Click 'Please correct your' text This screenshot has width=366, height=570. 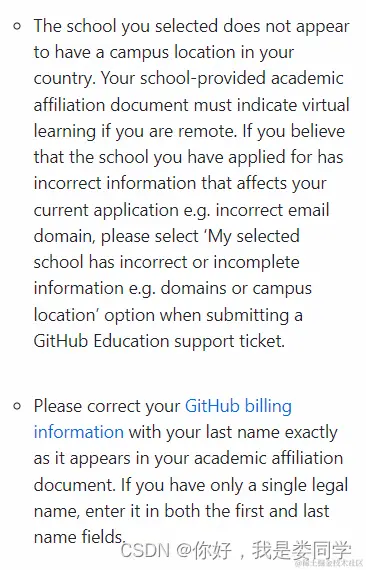coord(107,407)
